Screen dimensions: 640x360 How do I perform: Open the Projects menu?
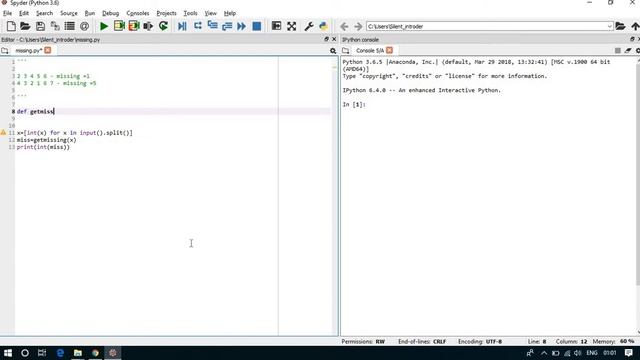tap(166, 13)
